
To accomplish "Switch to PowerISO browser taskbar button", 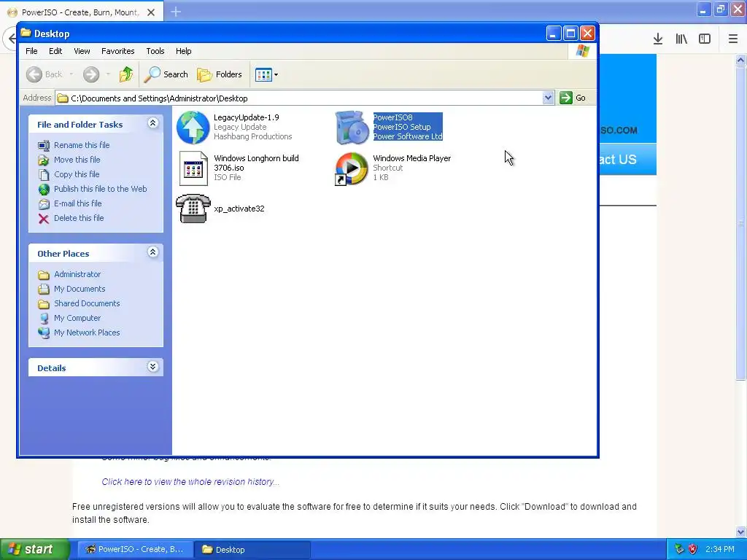I will click(x=135, y=549).
